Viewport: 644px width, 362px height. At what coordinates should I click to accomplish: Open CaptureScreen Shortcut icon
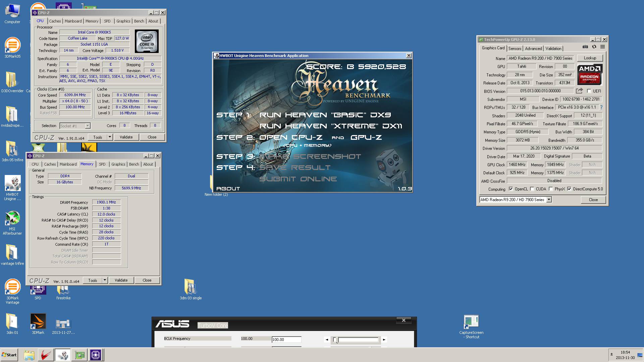pyautogui.click(x=471, y=326)
